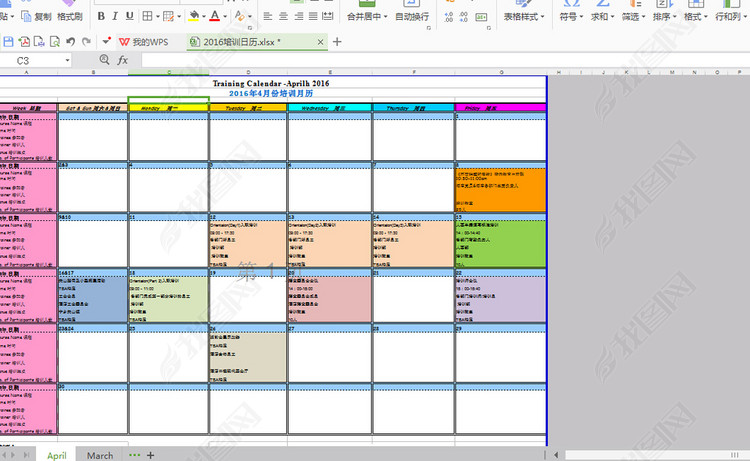This screenshot has width=750, height=461.
Task: Click the 自动换行 wrap text button
Action: tap(412, 16)
